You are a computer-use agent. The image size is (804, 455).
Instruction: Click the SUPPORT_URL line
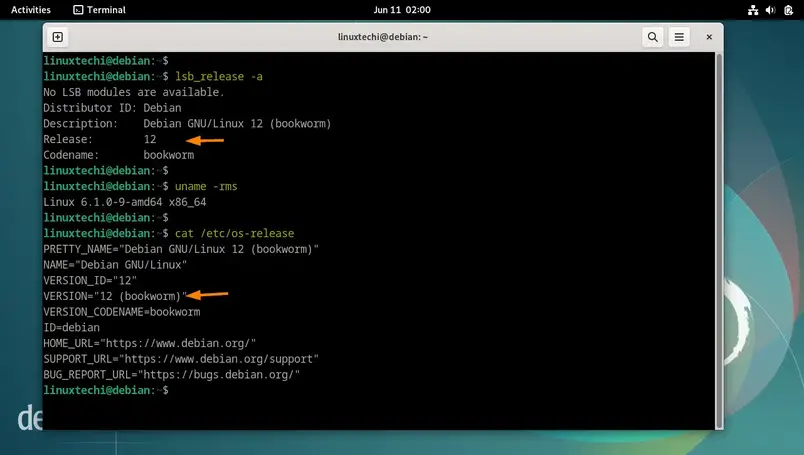click(181, 359)
